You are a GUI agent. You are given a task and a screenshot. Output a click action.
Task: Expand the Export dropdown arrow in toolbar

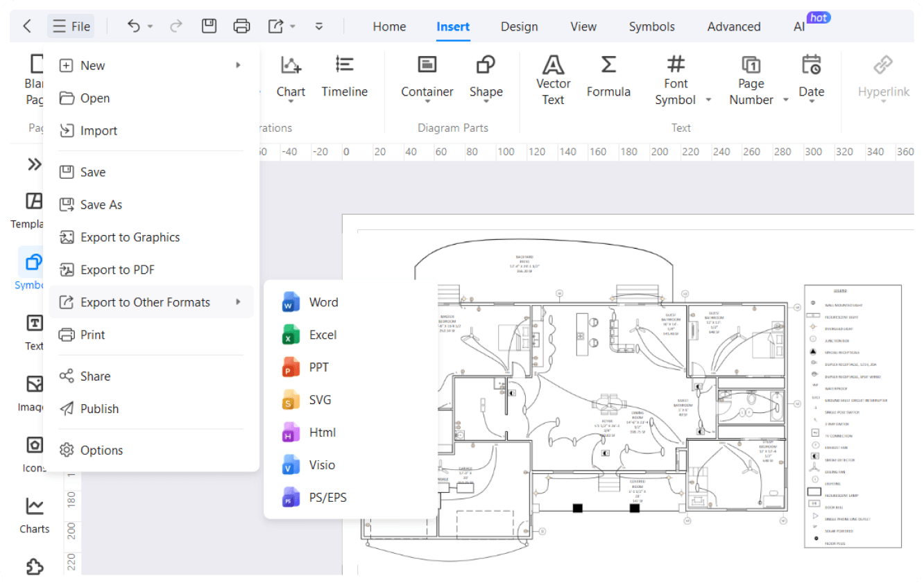click(x=293, y=27)
